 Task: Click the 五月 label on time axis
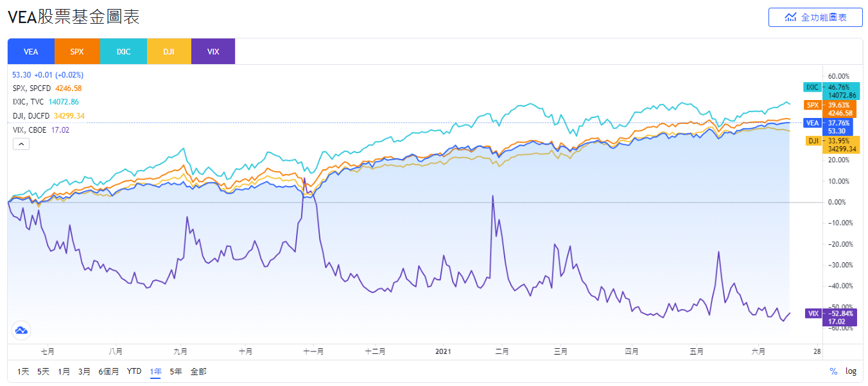tap(697, 351)
